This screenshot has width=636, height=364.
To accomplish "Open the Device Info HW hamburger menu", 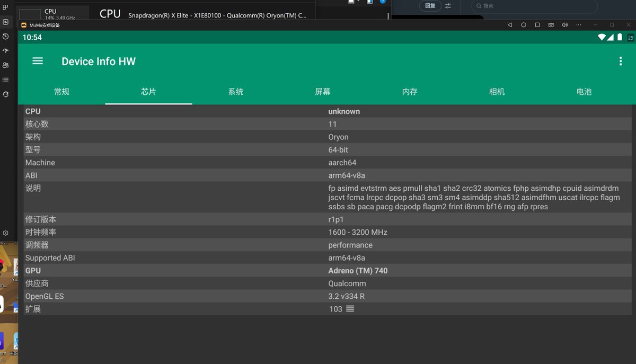I will pos(37,61).
